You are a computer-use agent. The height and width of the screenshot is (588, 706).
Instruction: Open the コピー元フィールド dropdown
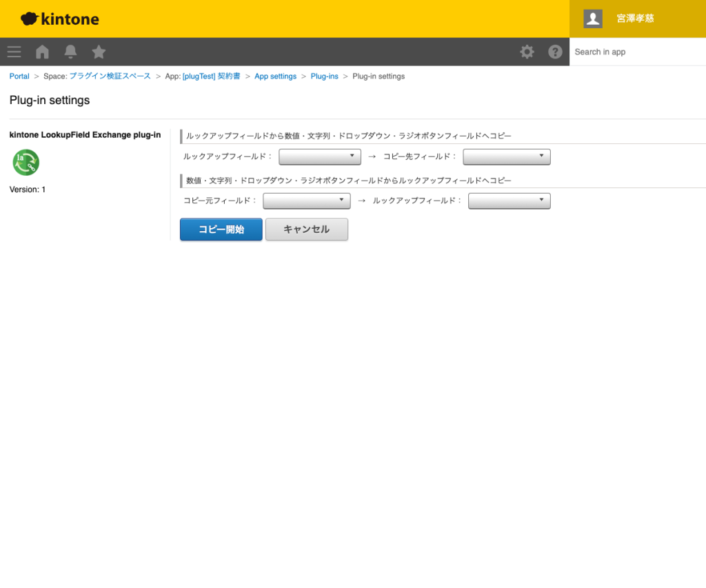coord(307,201)
